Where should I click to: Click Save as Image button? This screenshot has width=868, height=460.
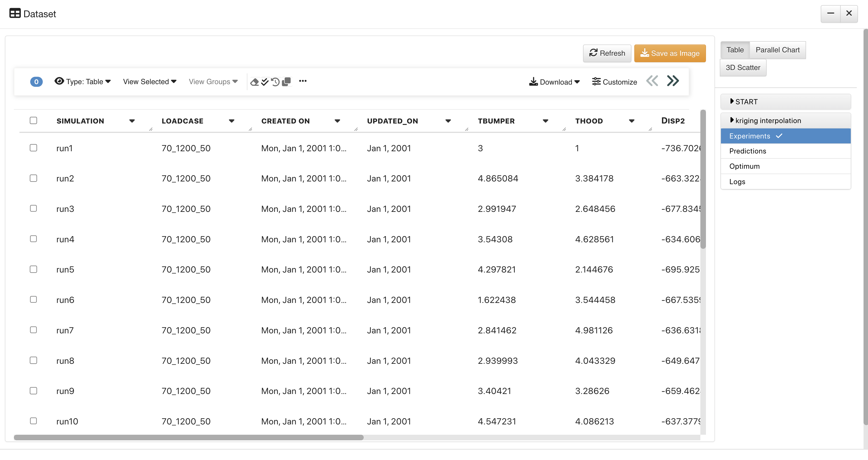(669, 53)
